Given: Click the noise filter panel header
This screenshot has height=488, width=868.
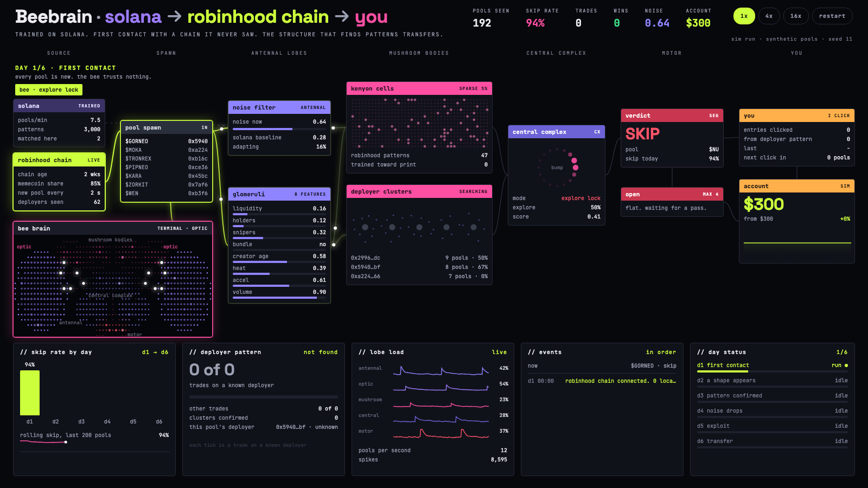Looking at the screenshot, I should point(279,107).
